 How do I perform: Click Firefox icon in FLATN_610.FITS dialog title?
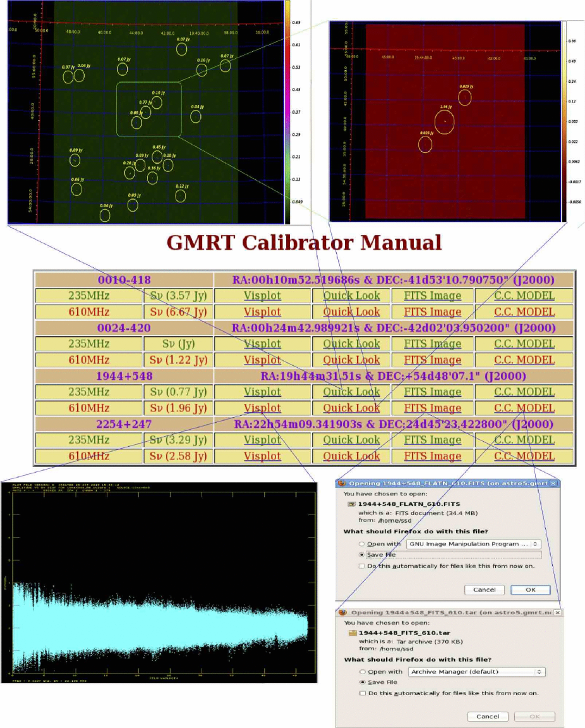[x=342, y=483]
